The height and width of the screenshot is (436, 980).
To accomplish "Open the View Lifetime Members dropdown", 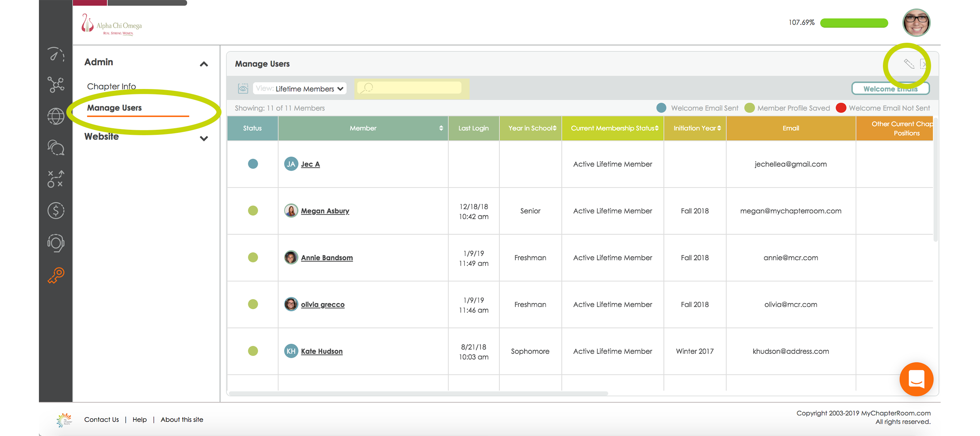I will point(300,89).
